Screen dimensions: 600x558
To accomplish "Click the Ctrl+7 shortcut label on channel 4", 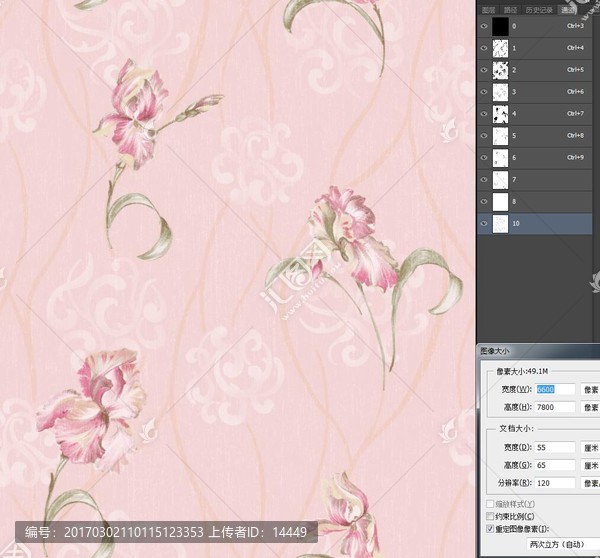I will tap(576, 113).
